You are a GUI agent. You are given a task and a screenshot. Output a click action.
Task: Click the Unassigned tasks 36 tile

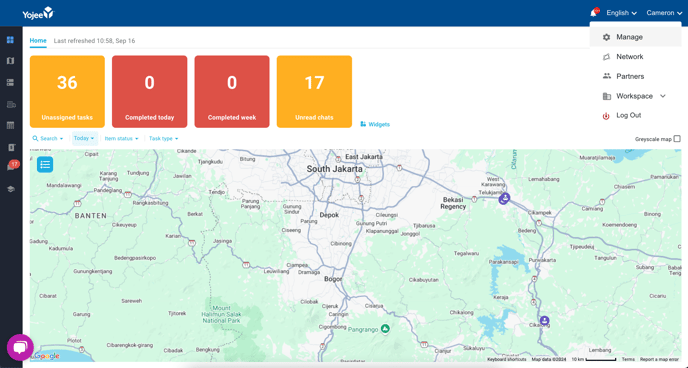67,92
